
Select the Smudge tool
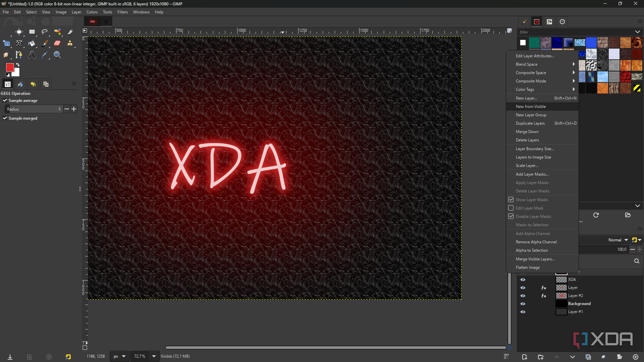click(x=6, y=55)
